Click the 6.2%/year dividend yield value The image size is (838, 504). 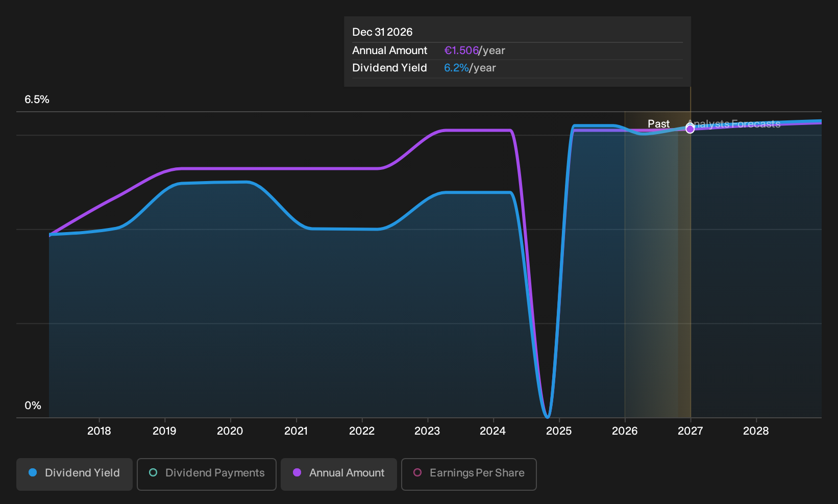470,68
